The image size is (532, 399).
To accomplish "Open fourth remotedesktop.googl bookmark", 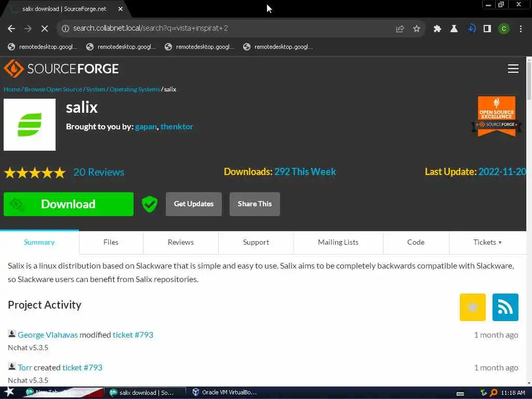I will click(278, 47).
